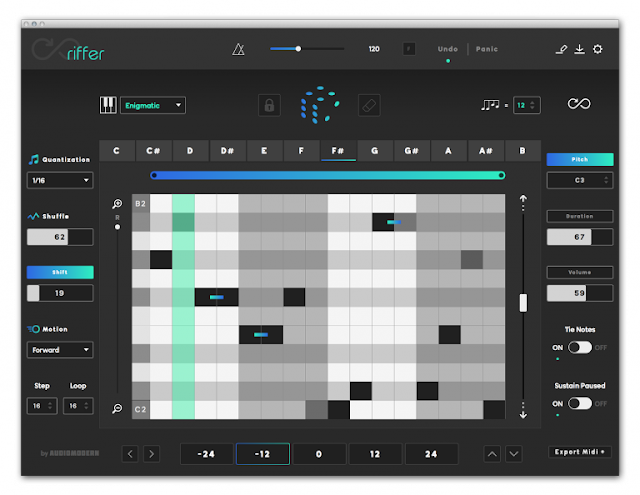Viewport: 640px width, 495px height.
Task: Select the A# root note tab
Action: tap(486, 151)
